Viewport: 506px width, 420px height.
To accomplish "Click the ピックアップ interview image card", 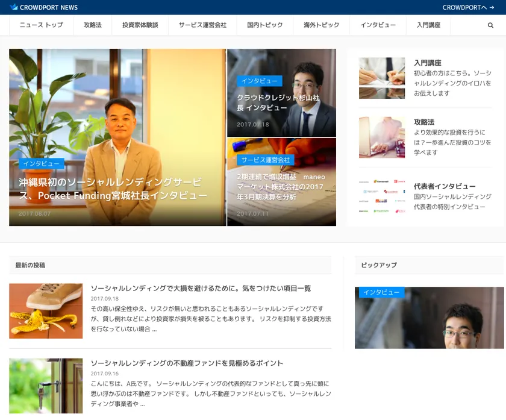I will click(429, 318).
